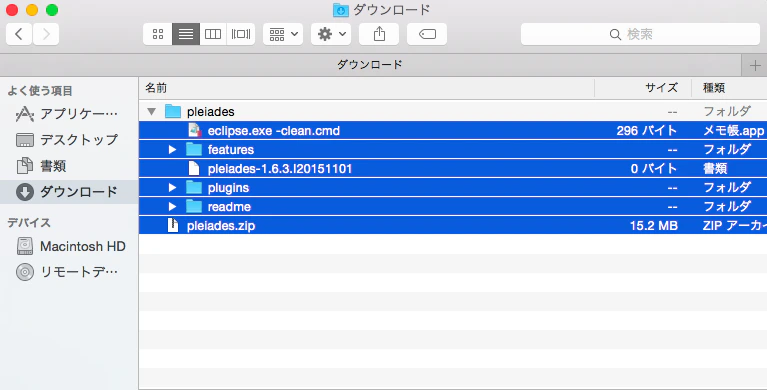Click the よく使う項目 sidebar heading

(x=40, y=91)
